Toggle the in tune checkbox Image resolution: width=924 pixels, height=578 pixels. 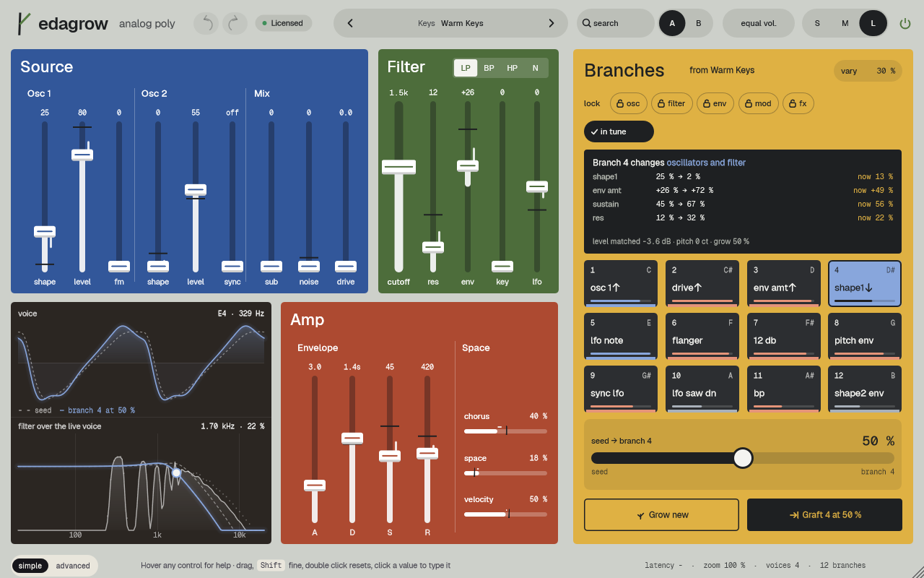tap(619, 131)
